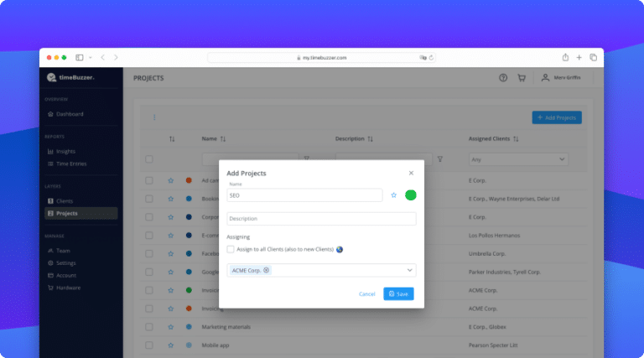Open the browser sidebar dropdown chevron
Image resolution: width=644 pixels, height=358 pixels.
point(91,58)
